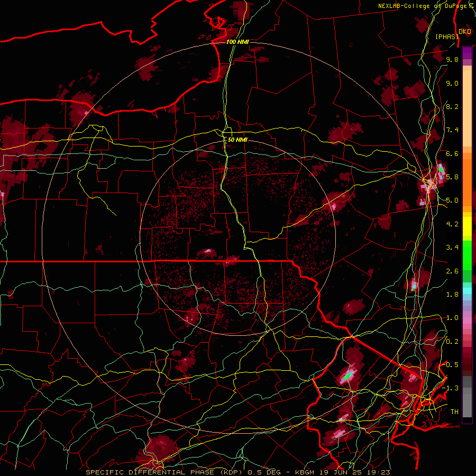The image size is (476, 476).
Task: Select the 7.4 scale value
Action: 452,130
